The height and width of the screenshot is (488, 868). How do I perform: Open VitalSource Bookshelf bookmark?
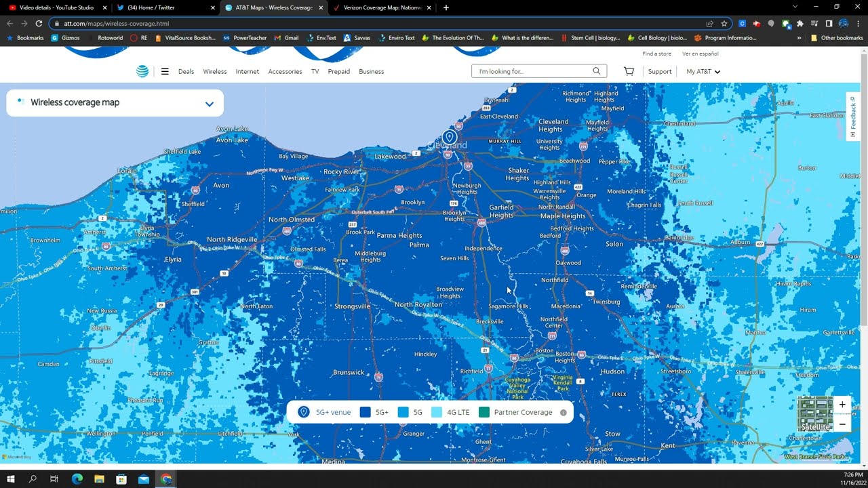click(x=184, y=38)
